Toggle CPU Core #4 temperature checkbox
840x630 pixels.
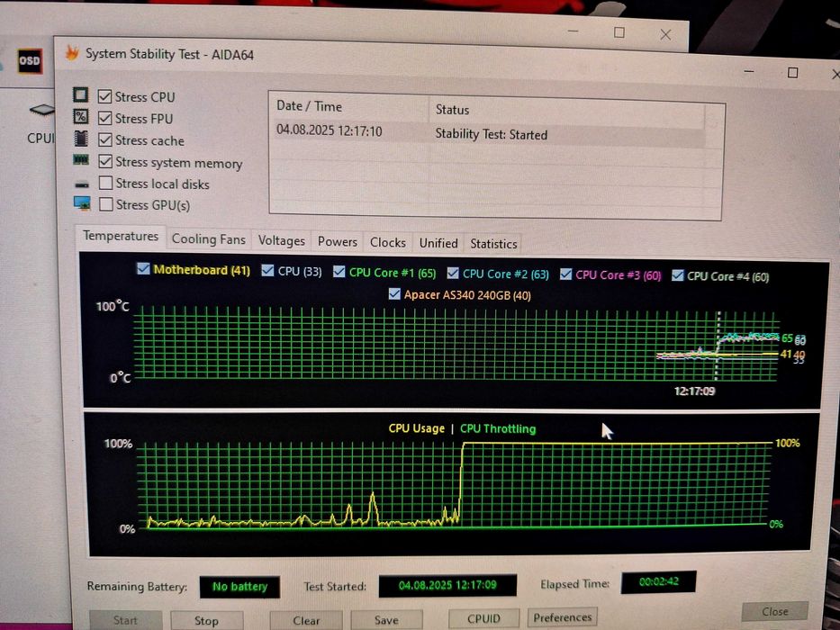(678, 275)
